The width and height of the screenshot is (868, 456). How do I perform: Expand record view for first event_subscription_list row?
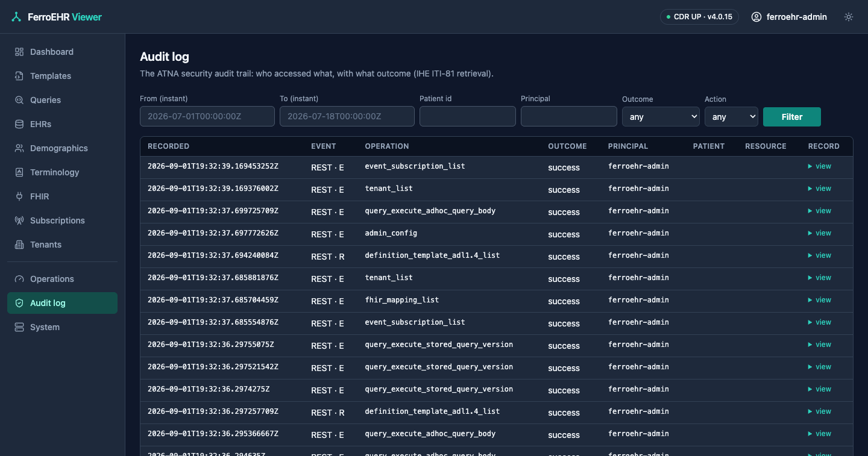819,166
